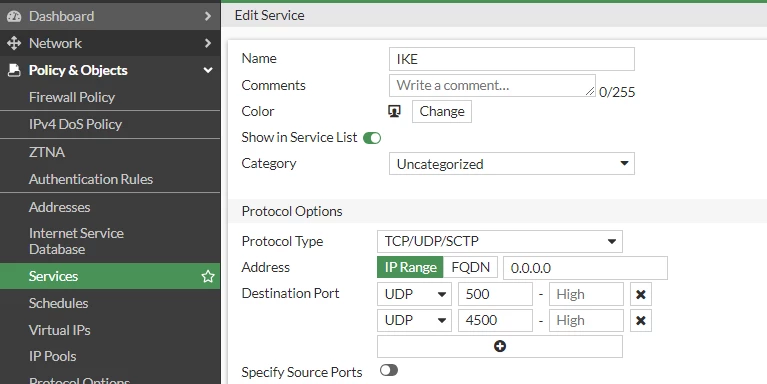The width and height of the screenshot is (767, 384).
Task: Click the Change color button
Action: pos(442,112)
